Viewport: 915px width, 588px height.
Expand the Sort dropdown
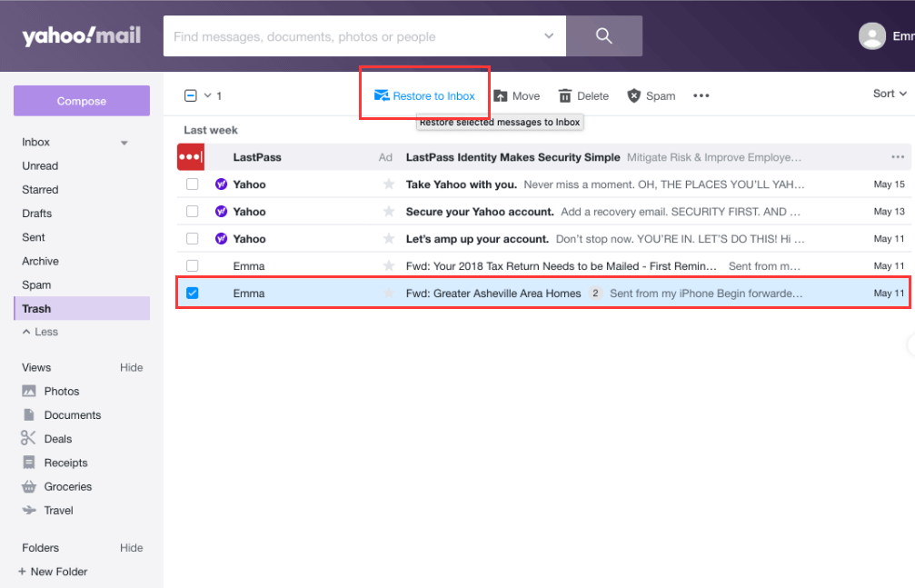pyautogui.click(x=890, y=94)
